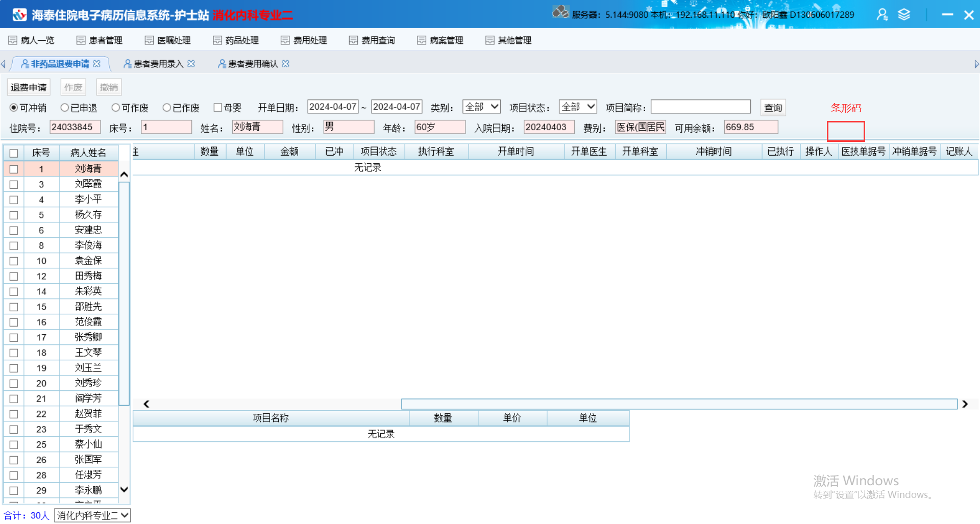This screenshot has height=524, width=980.
Task: Click scroll-up arrow of patient list
Action: (x=124, y=174)
